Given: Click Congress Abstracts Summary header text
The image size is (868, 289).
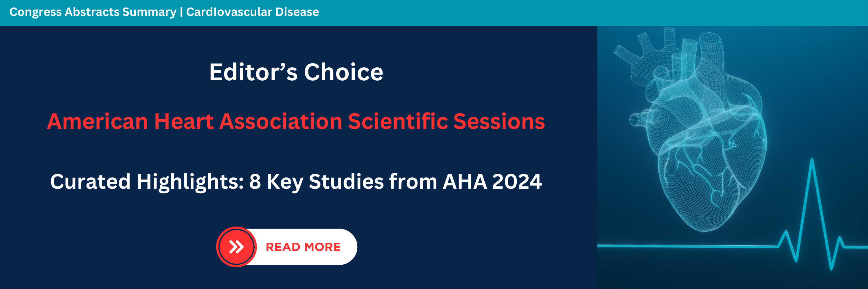Looking at the screenshot, I should tap(93, 12).
